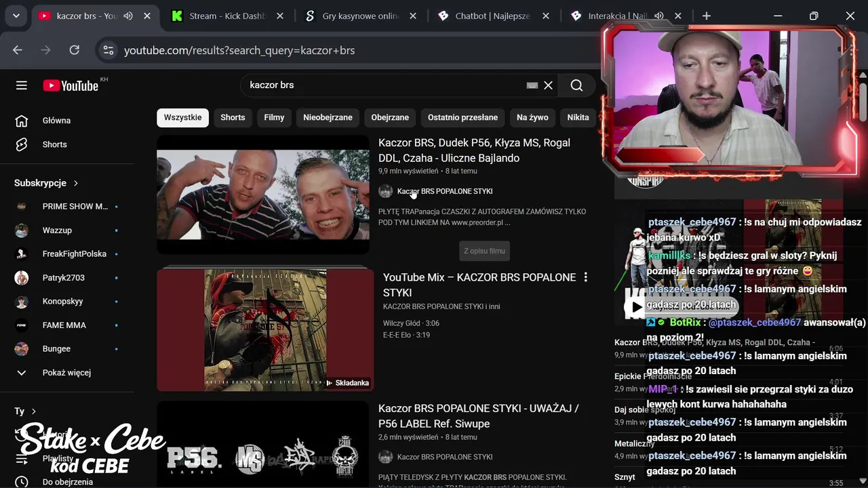Image resolution: width=868 pixels, height=488 pixels.
Task: Switch to the Stream - Kick Dashboard tab
Action: click(x=227, y=16)
